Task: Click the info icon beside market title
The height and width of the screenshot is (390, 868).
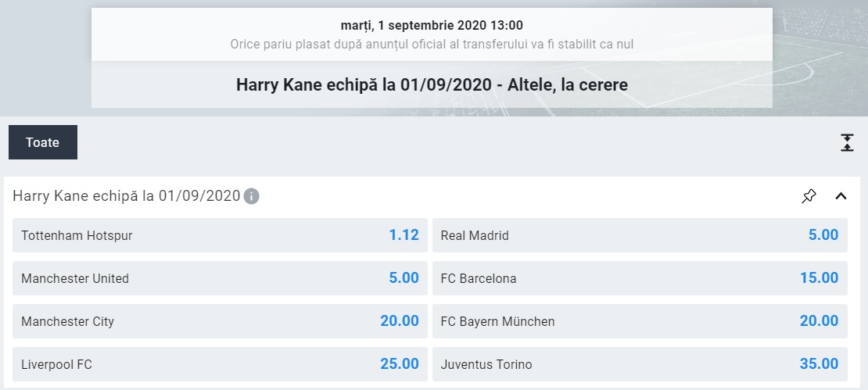Action: 251,196
